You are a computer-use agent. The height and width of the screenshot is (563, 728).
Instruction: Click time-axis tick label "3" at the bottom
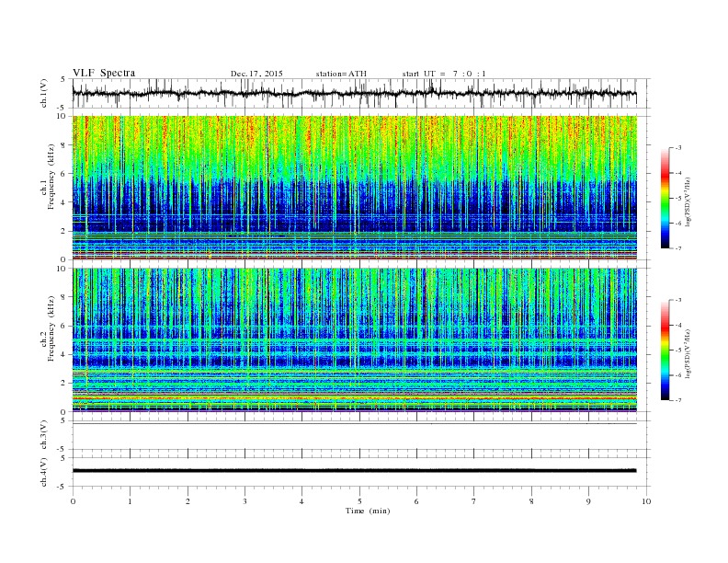(x=245, y=501)
